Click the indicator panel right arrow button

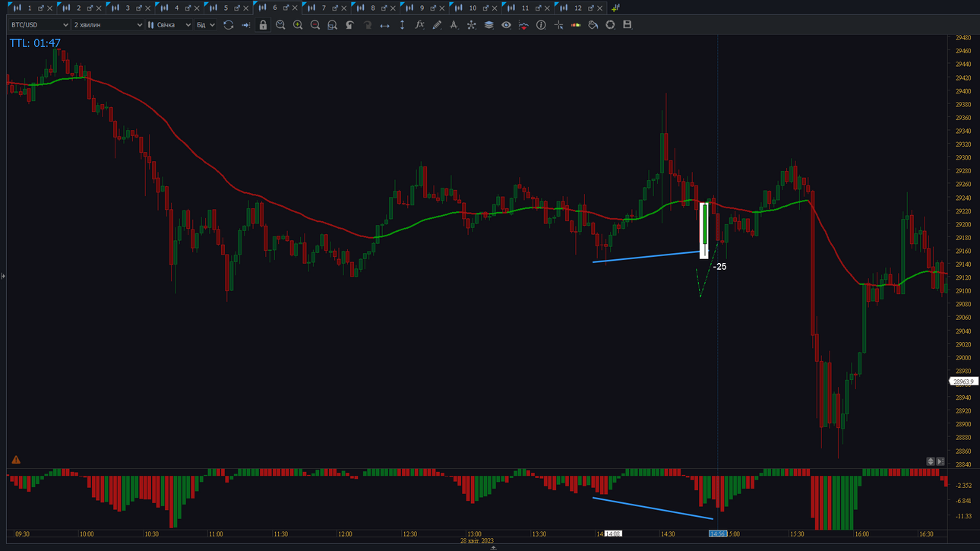point(940,461)
